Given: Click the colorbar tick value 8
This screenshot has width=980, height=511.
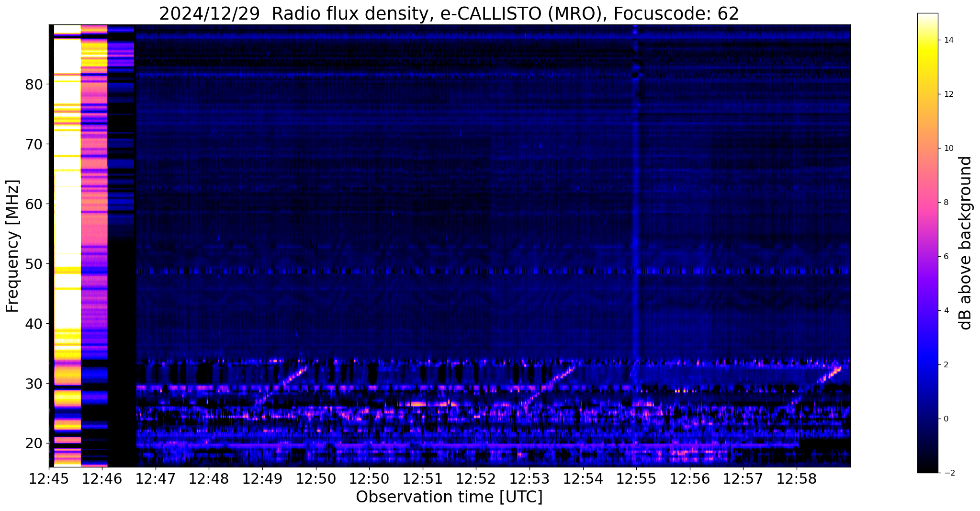Looking at the screenshot, I should coord(946,203).
